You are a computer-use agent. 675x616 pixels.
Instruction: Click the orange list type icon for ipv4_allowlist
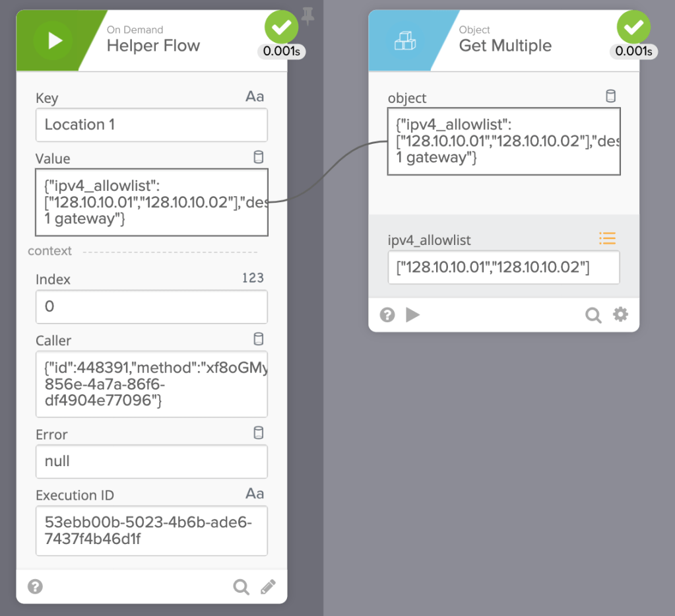coord(607,238)
